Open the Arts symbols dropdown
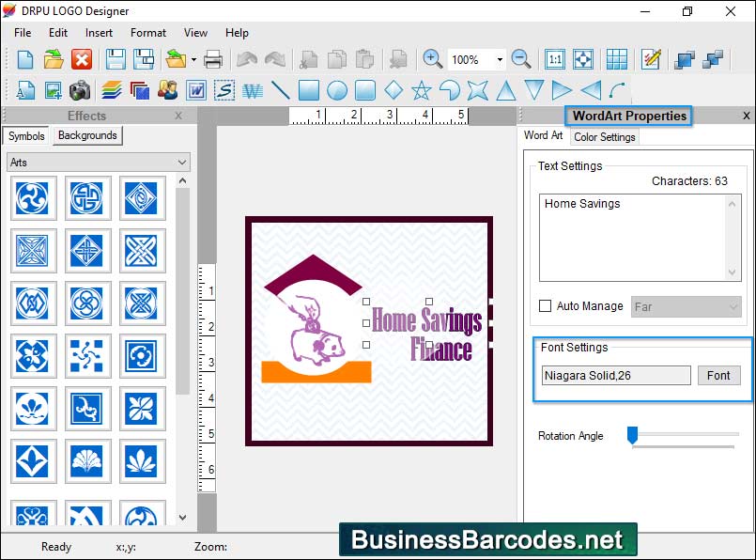 [181, 162]
